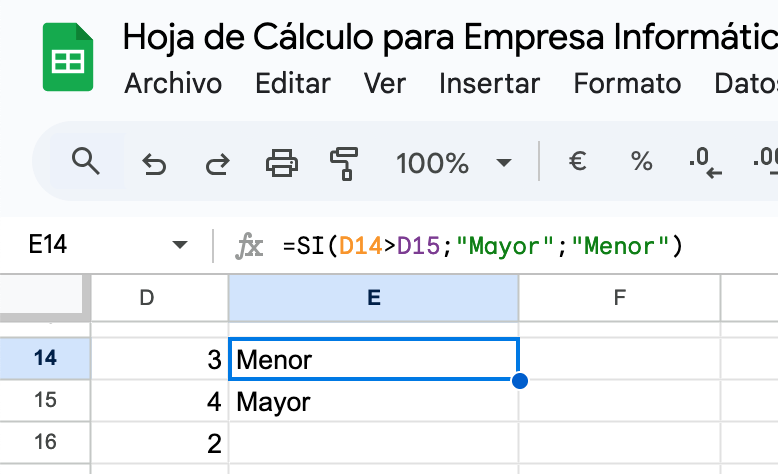Viewport: 778px width, 474px height.
Task: Open the Insertar menu
Action: (489, 84)
